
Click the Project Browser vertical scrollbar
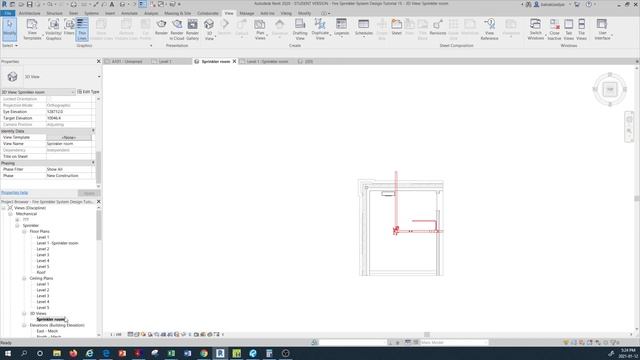98,226
